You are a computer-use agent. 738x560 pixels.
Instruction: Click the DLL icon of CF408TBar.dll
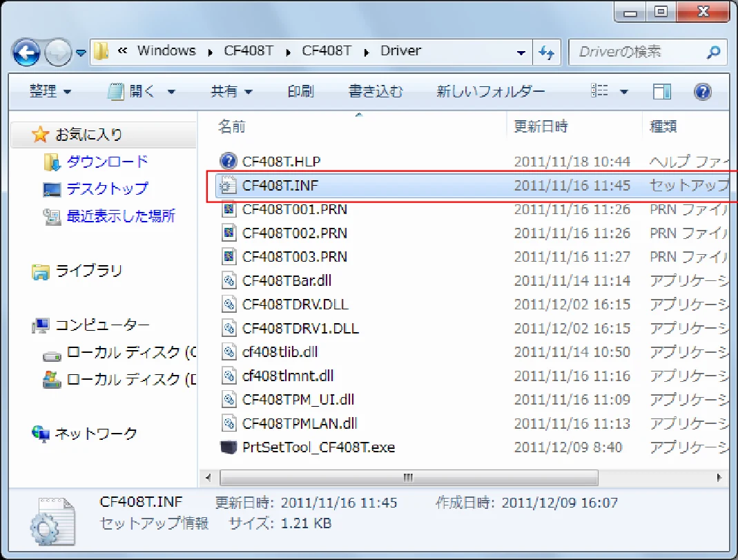[x=229, y=280]
